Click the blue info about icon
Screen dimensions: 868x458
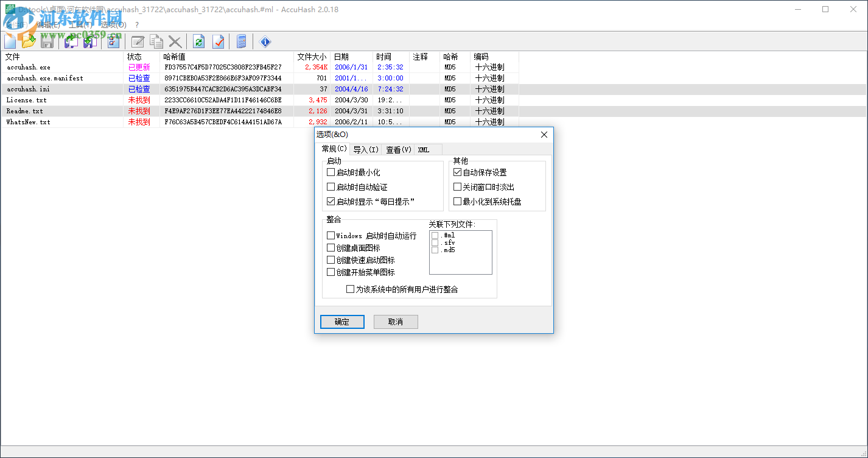click(265, 41)
